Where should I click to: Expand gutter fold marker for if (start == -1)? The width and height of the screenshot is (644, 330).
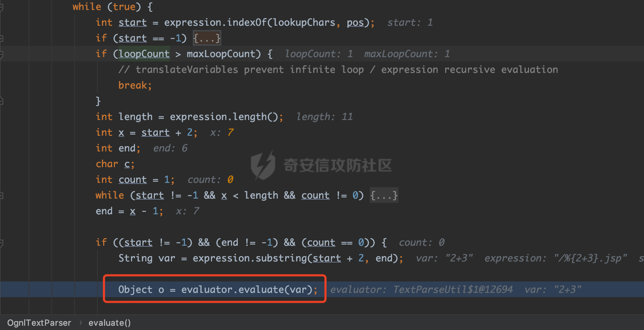1,38
